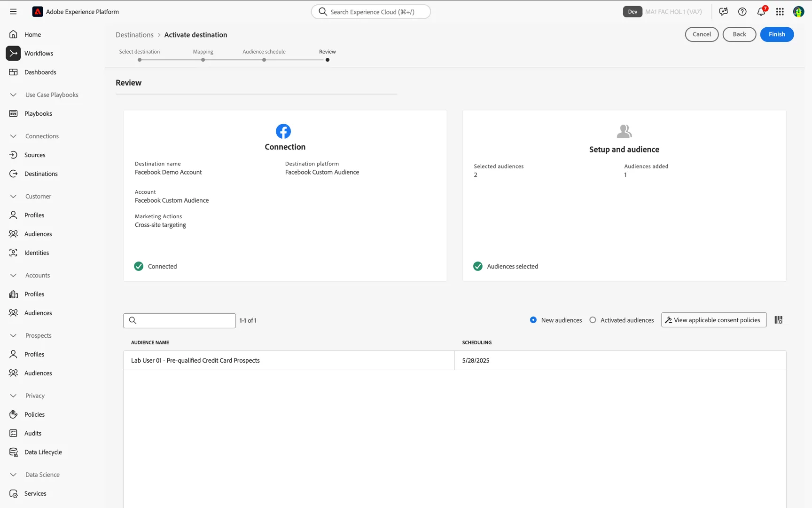Image resolution: width=812 pixels, height=508 pixels.
Task: Collapse the Privacy sidebar section
Action: (13, 396)
